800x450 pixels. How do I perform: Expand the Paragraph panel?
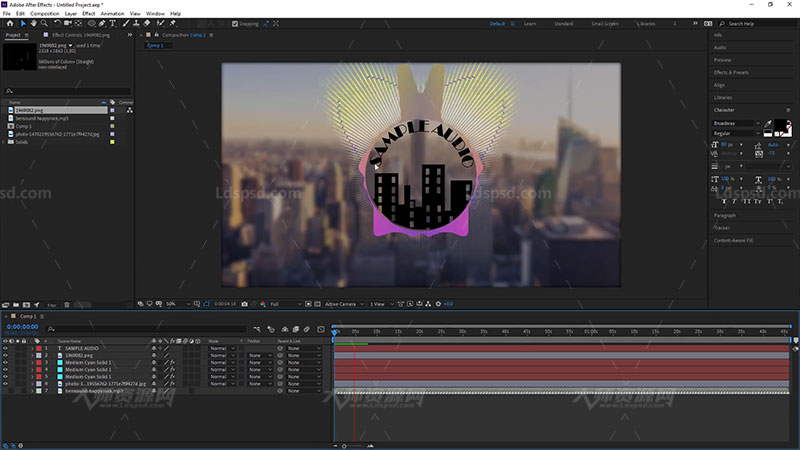tap(724, 216)
